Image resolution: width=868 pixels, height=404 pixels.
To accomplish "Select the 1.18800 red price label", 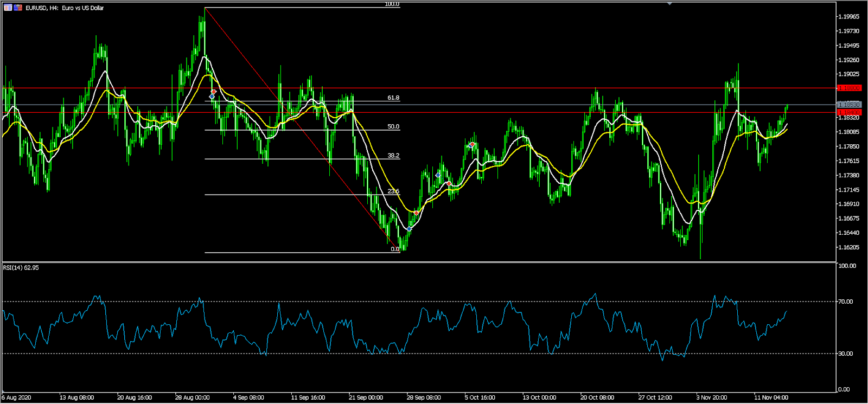I will tap(849, 88).
